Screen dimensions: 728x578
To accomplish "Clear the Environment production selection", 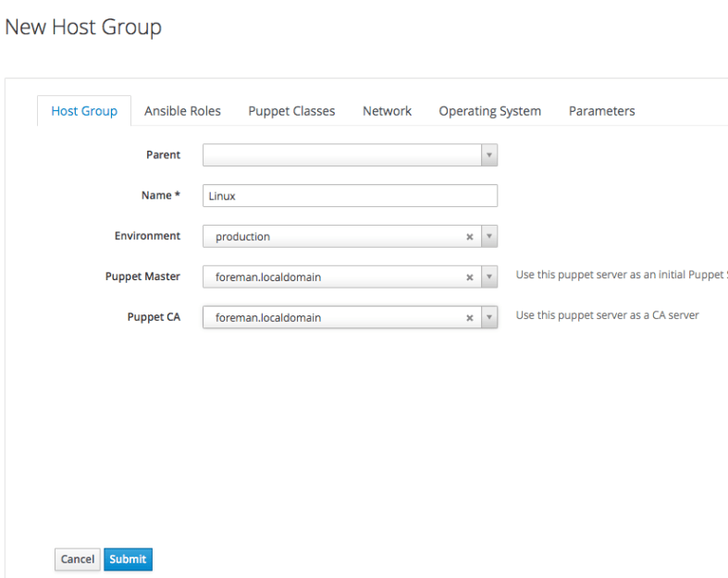I will click(x=469, y=237).
